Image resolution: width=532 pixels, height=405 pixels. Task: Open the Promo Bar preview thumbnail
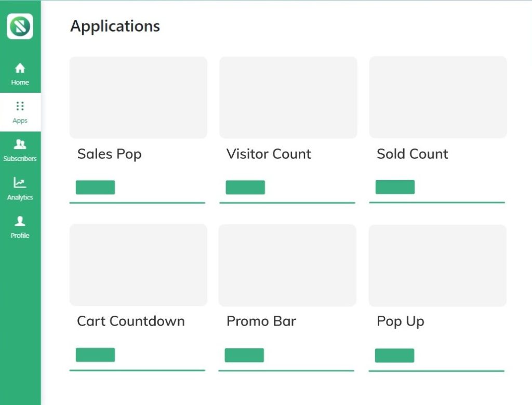(287, 265)
